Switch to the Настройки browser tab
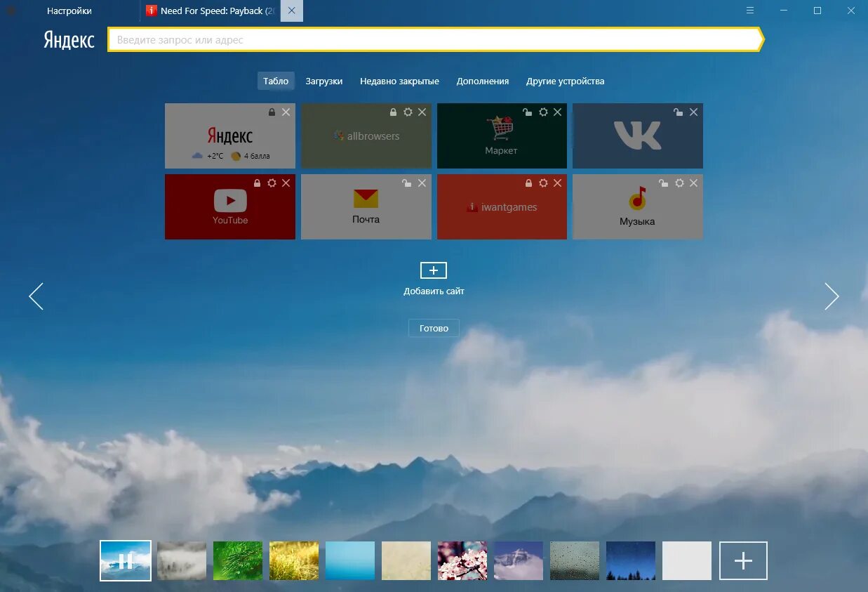868x592 pixels. click(69, 11)
